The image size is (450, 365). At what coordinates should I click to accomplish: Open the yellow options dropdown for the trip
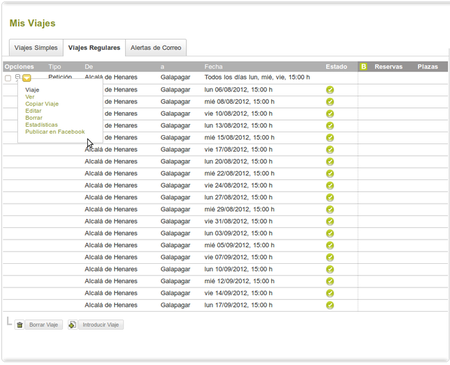(27, 78)
